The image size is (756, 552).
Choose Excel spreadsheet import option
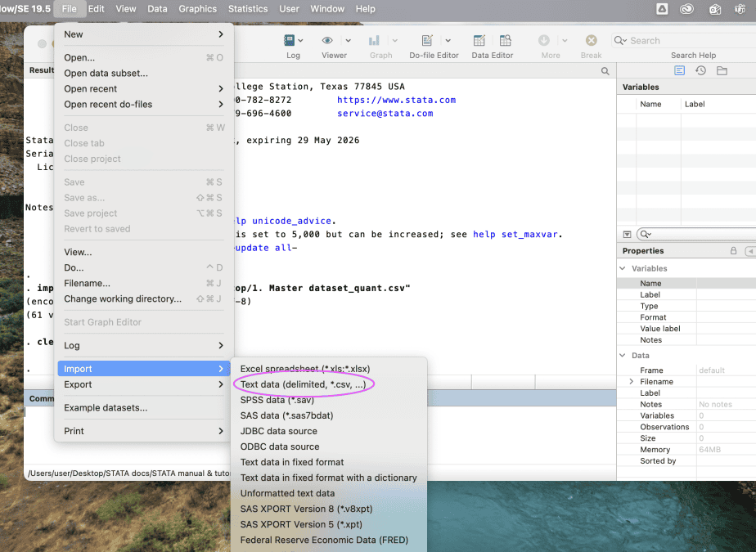[x=304, y=369]
